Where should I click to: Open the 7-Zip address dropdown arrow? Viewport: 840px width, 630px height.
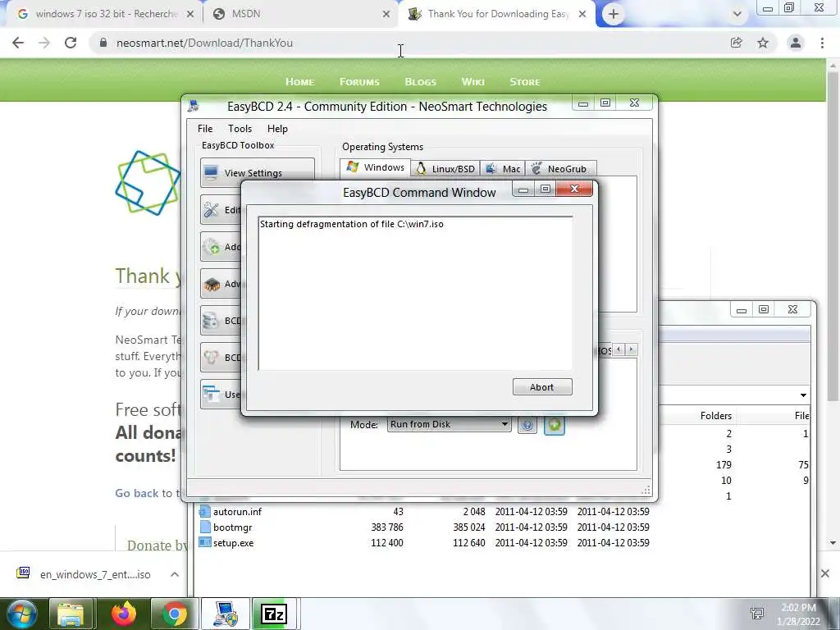(x=803, y=395)
